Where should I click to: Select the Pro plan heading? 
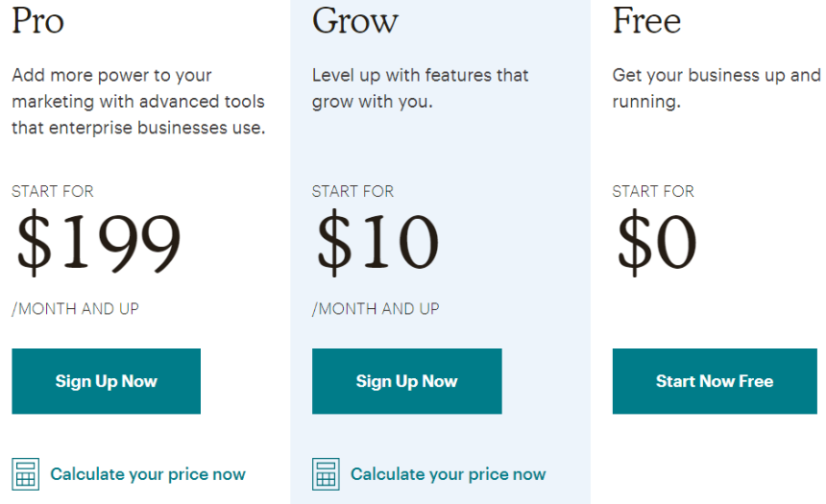[x=37, y=20]
